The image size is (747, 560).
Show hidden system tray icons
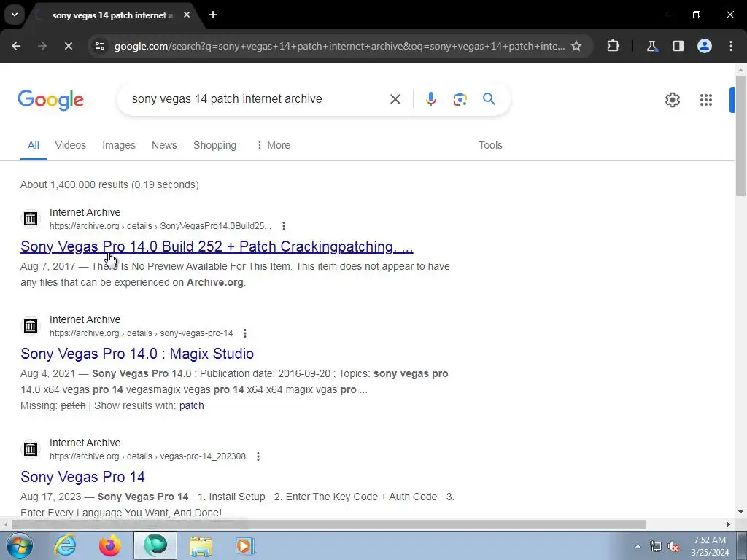pos(638,546)
